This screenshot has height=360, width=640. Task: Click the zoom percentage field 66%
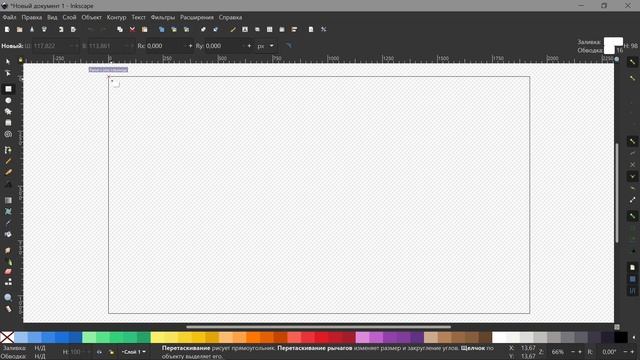point(558,352)
